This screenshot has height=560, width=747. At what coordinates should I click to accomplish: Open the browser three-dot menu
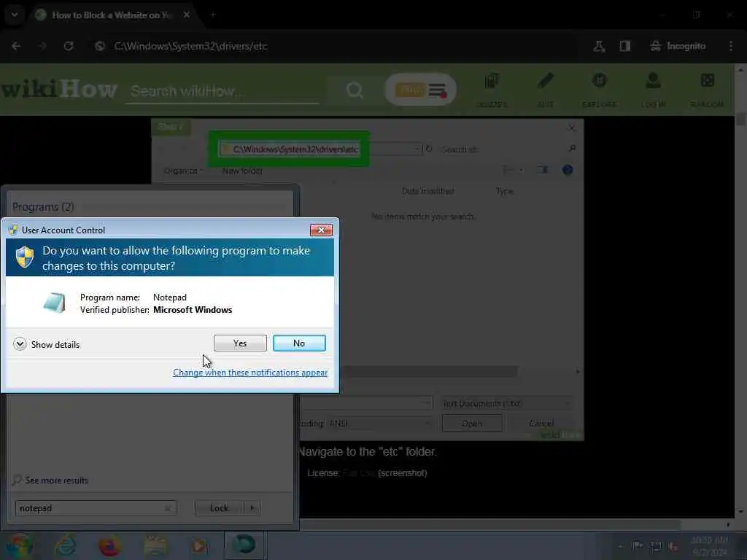(731, 46)
